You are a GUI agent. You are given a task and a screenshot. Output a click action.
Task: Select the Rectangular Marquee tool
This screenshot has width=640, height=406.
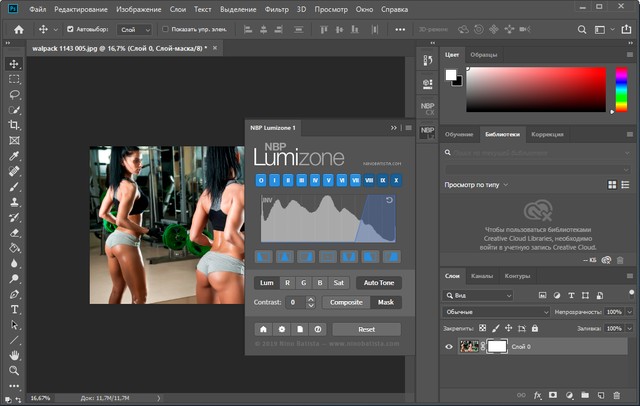14,78
